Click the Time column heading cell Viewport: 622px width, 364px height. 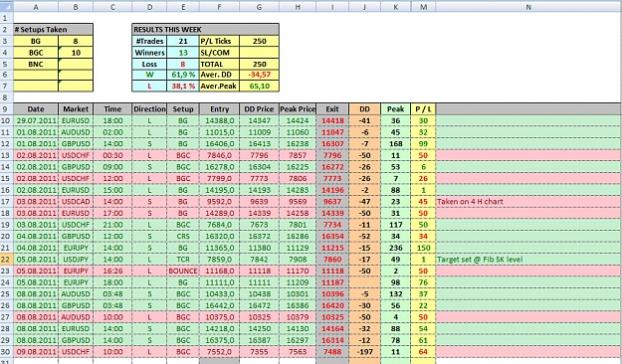click(x=112, y=109)
